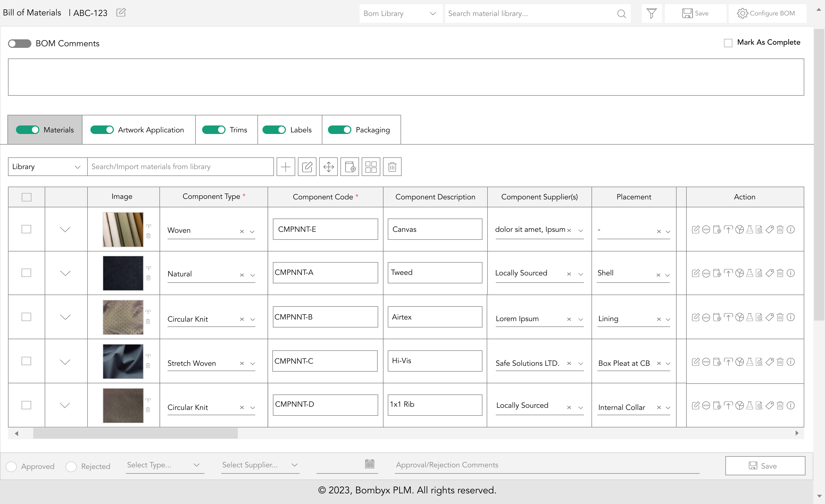Click the Configure BOM button
825x504 pixels.
click(x=767, y=14)
